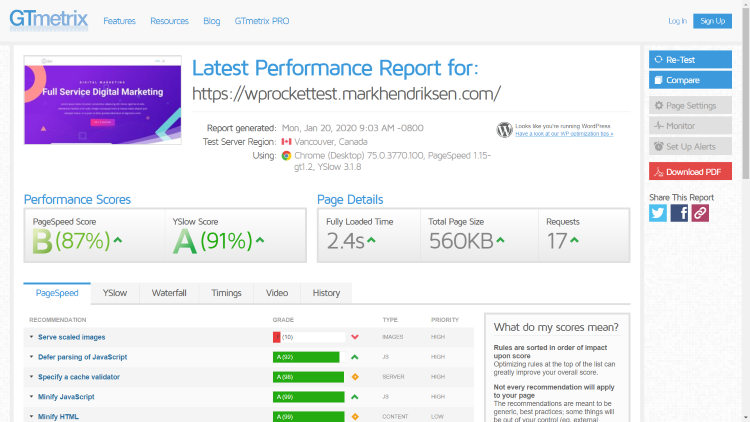Viewport: 750px width, 422px height.
Task: Click the website screenshot thumbnail
Action: pyautogui.click(x=103, y=100)
